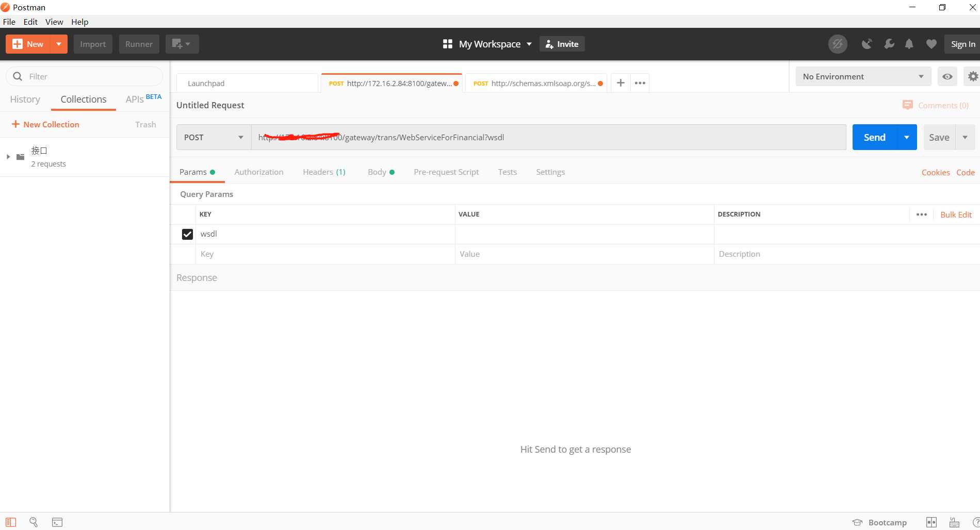
Task: Open notifications bell icon
Action: pos(909,44)
